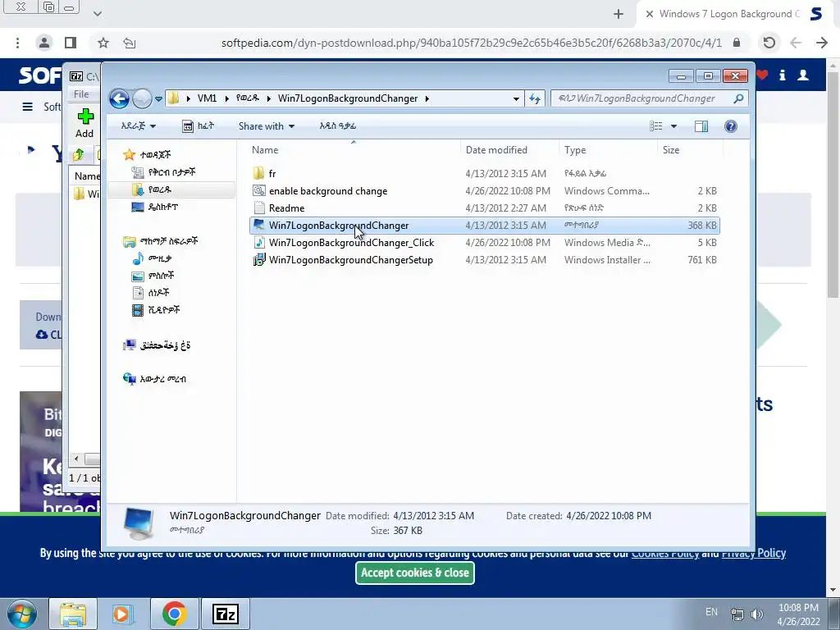840x630 pixels.
Task: Toggle the preview pane icon
Action: [x=701, y=126]
